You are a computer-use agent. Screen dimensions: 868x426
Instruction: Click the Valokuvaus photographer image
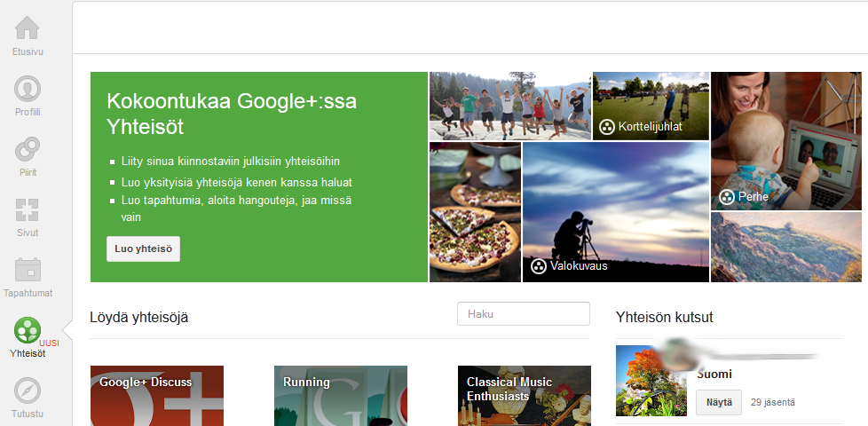pos(616,211)
